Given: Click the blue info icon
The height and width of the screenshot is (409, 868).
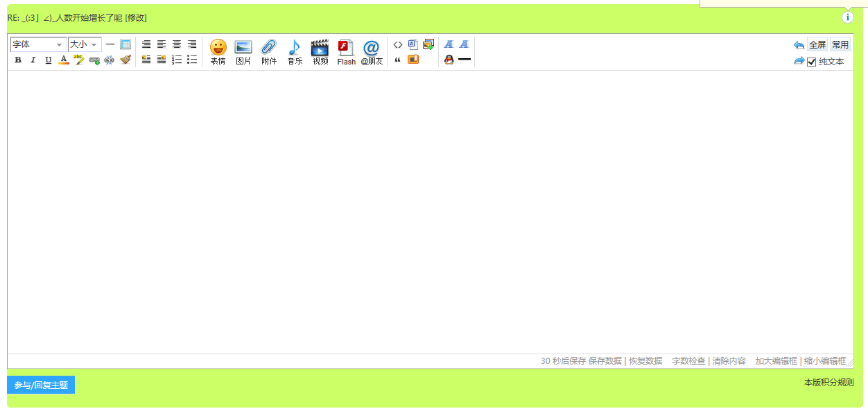Looking at the screenshot, I should tap(848, 17).
